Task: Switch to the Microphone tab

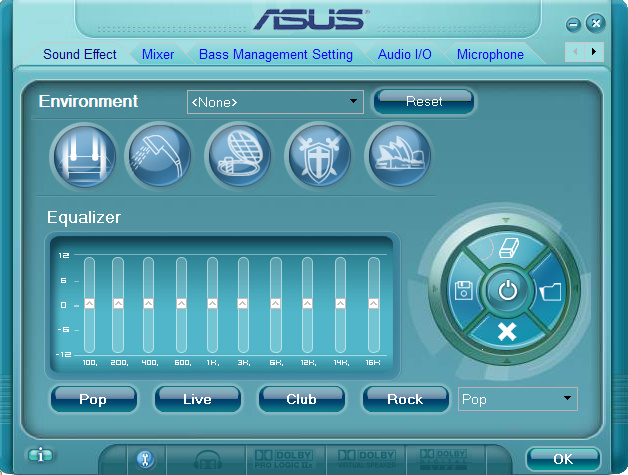Action: click(x=490, y=54)
